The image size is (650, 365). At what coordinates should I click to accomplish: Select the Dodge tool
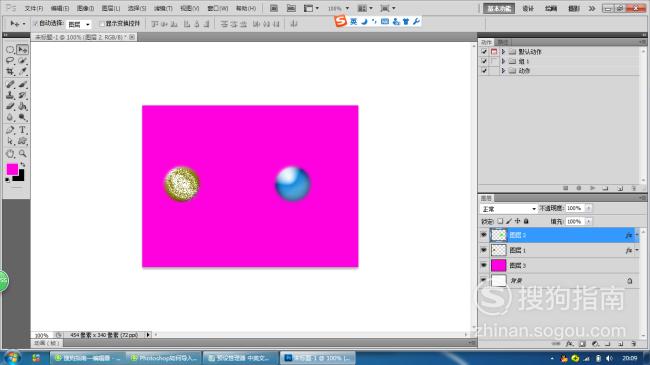pyautogui.click(x=22, y=118)
